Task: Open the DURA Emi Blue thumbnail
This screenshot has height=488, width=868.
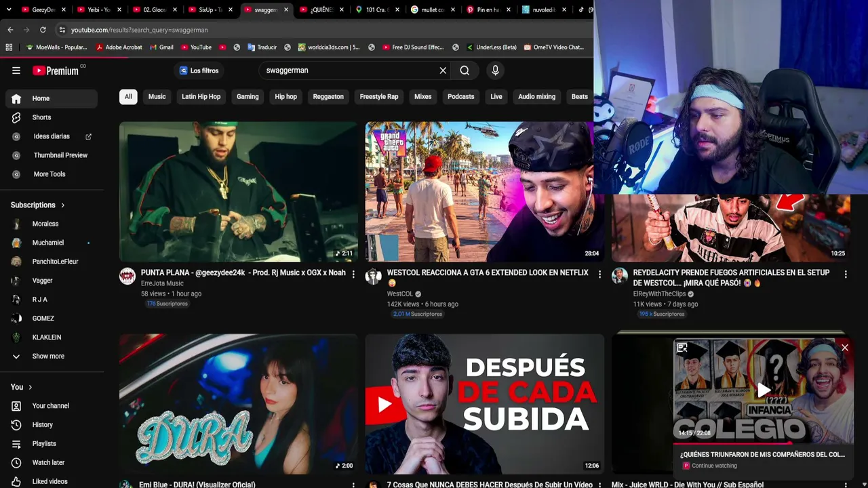Action: (238, 404)
